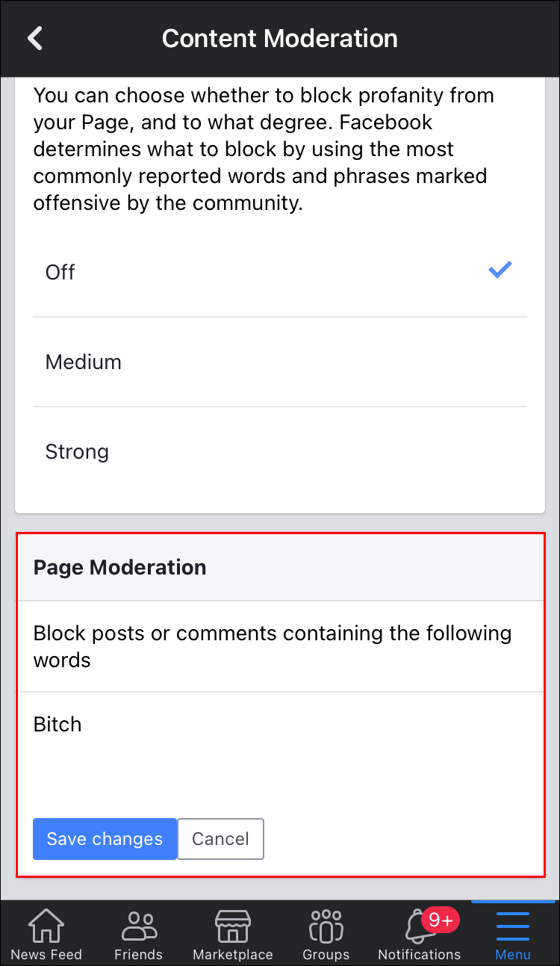The image size is (560, 966).
Task: Tap the Marketplace tab label
Action: (x=232, y=954)
